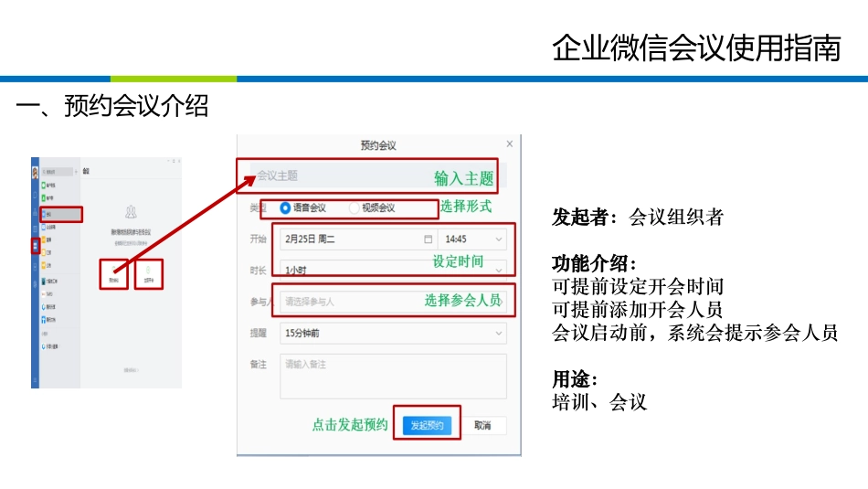
Task: Click the 立即开会 icon in the meeting window
Action: point(148,273)
